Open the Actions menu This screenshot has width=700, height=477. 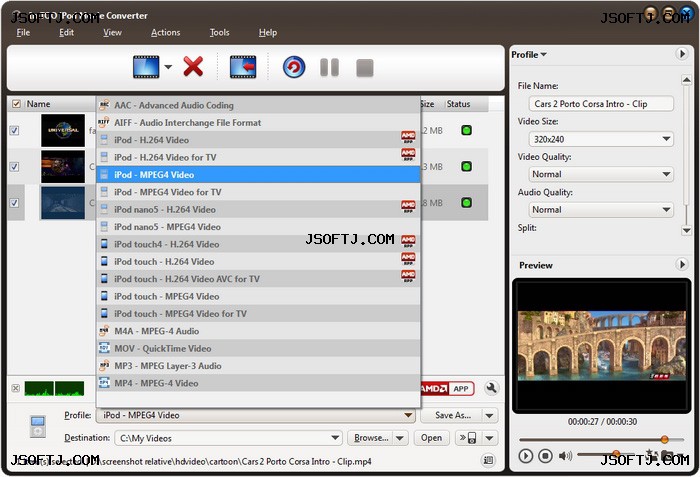click(x=166, y=32)
